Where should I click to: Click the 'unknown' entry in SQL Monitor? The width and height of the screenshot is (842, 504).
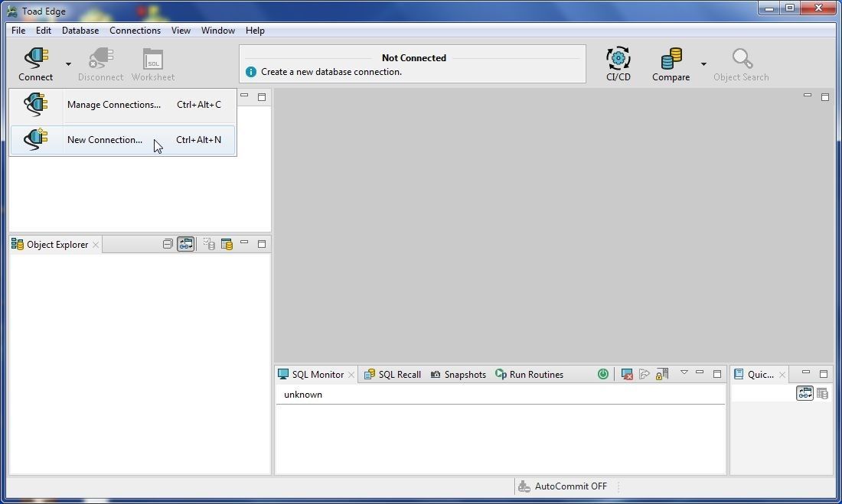click(x=303, y=395)
